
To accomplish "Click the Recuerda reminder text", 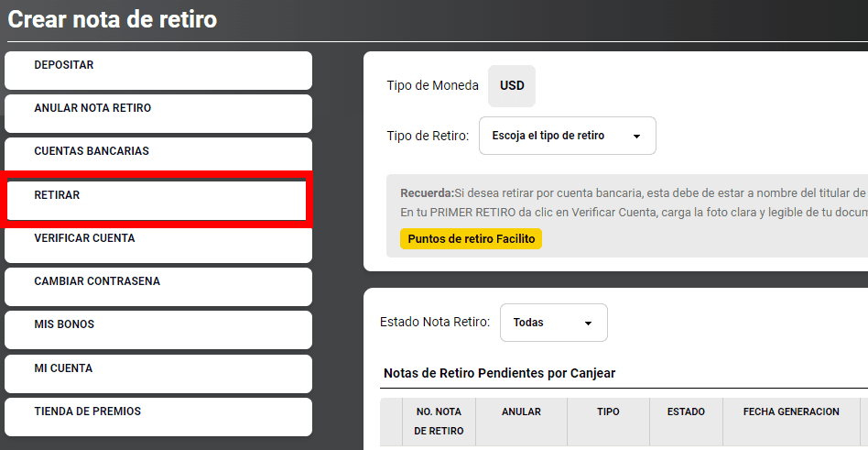I will pos(633,203).
